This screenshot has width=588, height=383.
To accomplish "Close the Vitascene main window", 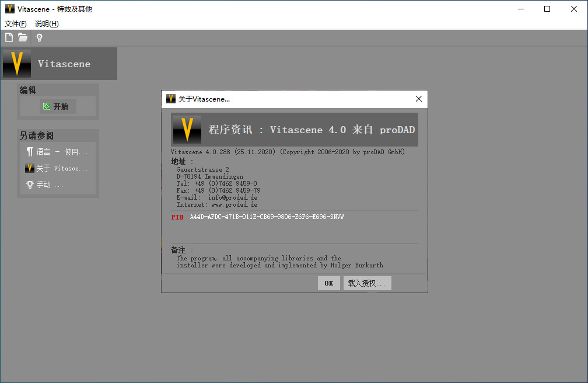I will pyautogui.click(x=574, y=9).
